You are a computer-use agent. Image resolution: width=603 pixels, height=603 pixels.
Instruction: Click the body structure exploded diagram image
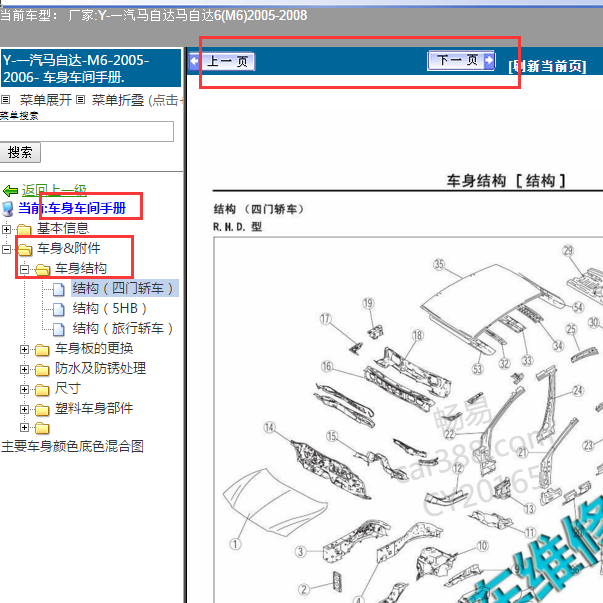tap(408, 420)
